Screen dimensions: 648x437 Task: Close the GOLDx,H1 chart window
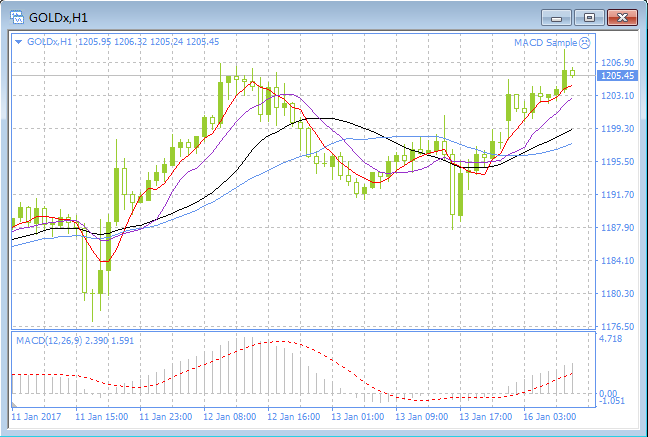point(622,18)
